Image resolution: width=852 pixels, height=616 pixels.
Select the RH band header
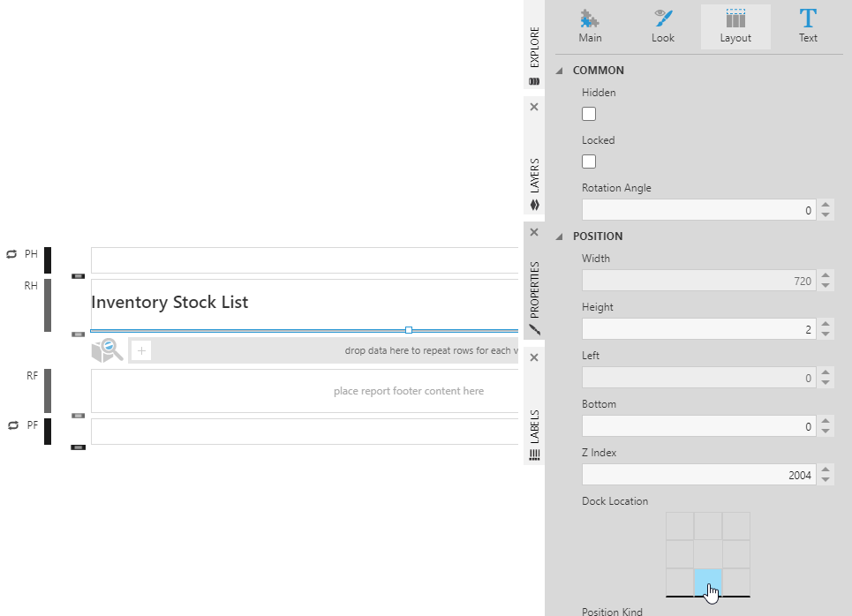29,285
